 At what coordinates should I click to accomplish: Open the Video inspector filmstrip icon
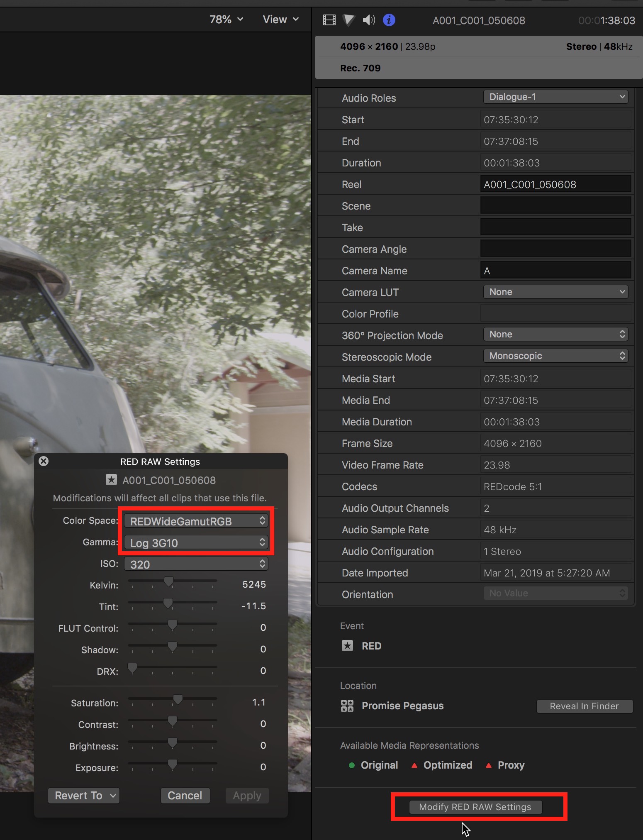329,20
